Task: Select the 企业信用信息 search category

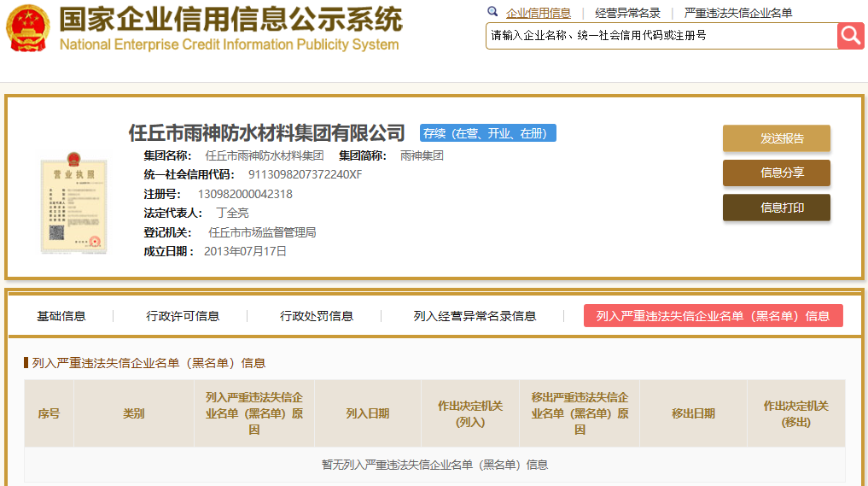Action: [538, 13]
